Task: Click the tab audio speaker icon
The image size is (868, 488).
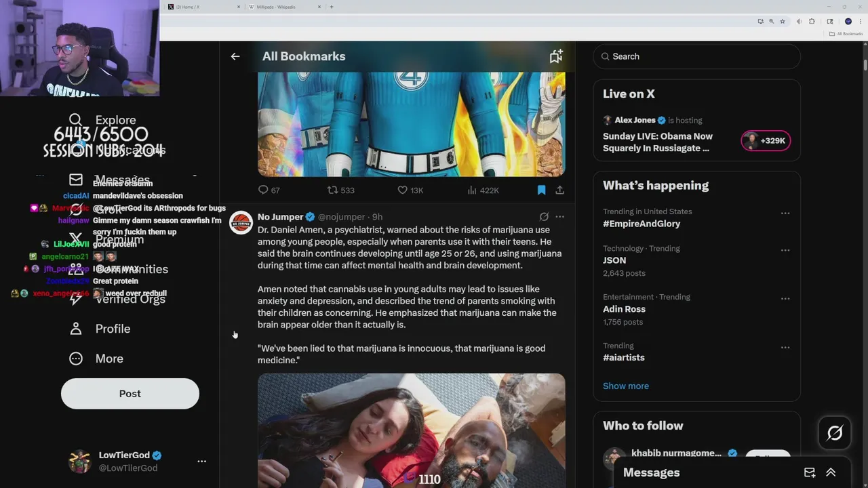Action: (x=799, y=22)
